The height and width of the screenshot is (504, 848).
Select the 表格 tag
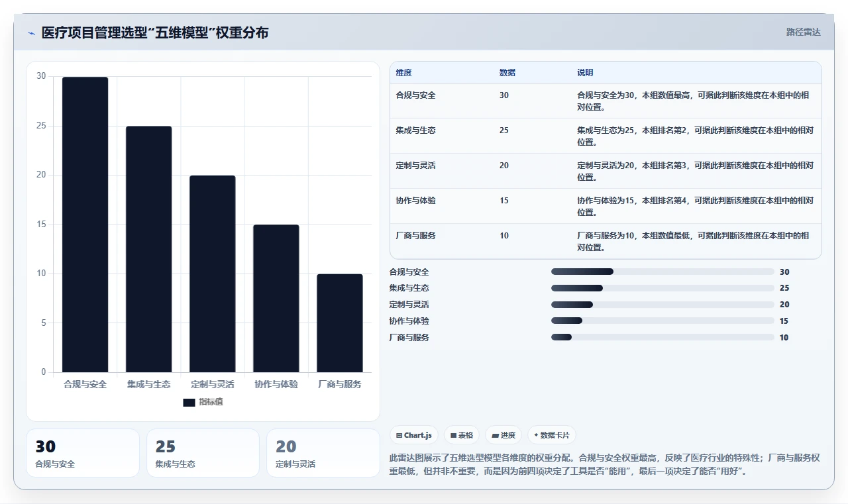pyautogui.click(x=462, y=435)
